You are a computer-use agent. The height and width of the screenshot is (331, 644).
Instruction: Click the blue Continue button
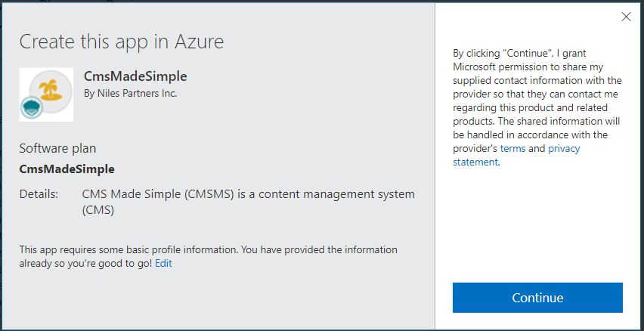(x=537, y=298)
